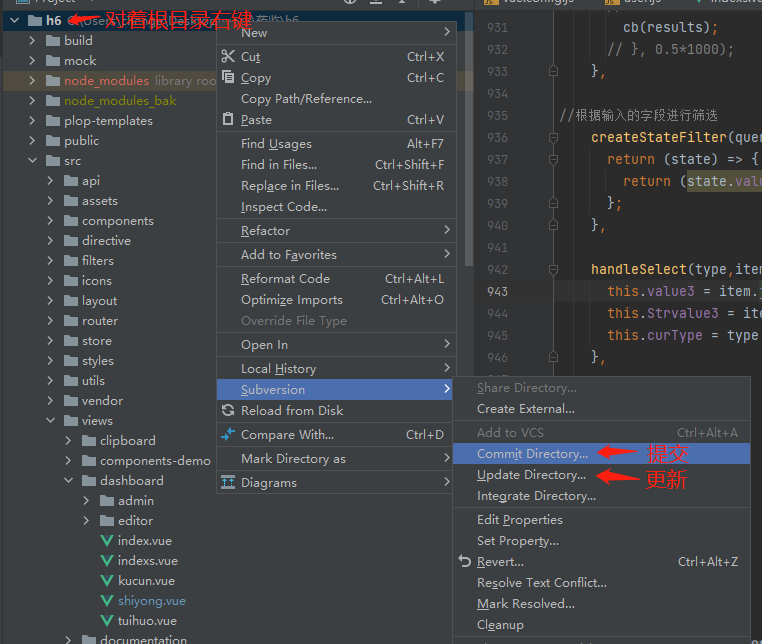Expand the admin folder under dashboard

[x=87, y=501]
